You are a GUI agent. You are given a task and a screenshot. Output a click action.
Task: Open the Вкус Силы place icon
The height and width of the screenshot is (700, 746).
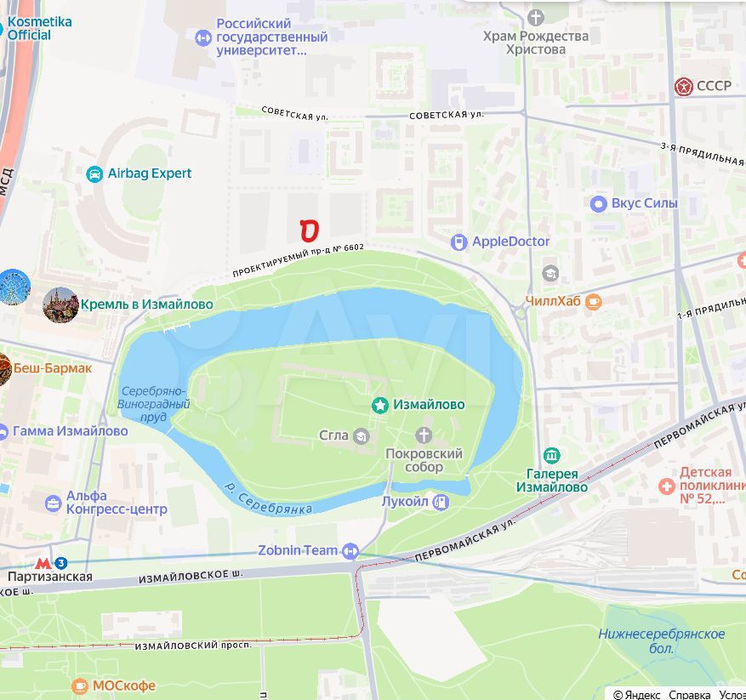pos(598,204)
